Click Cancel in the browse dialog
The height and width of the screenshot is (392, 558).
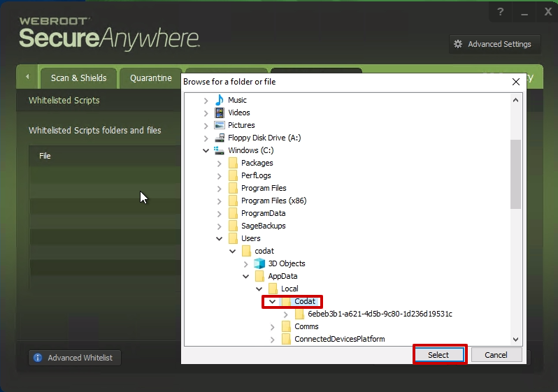tap(496, 355)
